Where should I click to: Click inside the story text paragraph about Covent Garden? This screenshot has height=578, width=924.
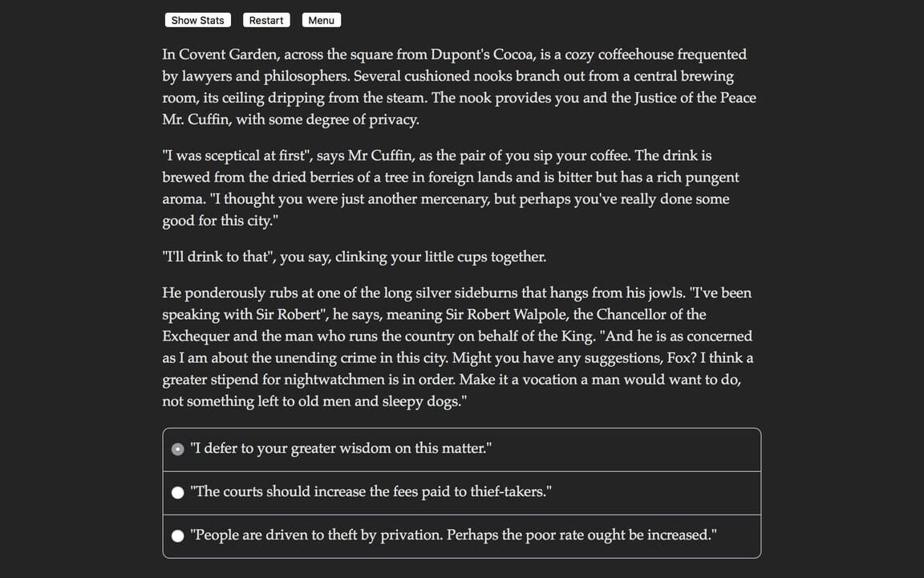pos(458,87)
